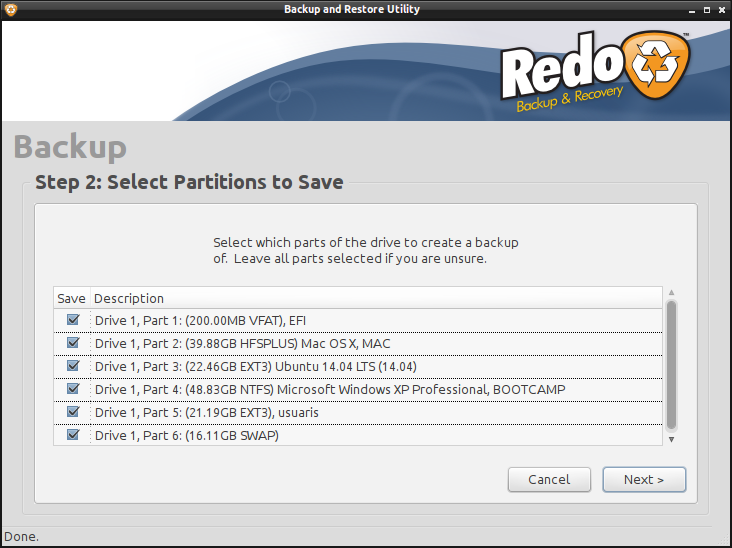Deselect the Part 3 Ubuntu 14.04 checkbox
This screenshot has height=548, width=732.
[x=72, y=366]
